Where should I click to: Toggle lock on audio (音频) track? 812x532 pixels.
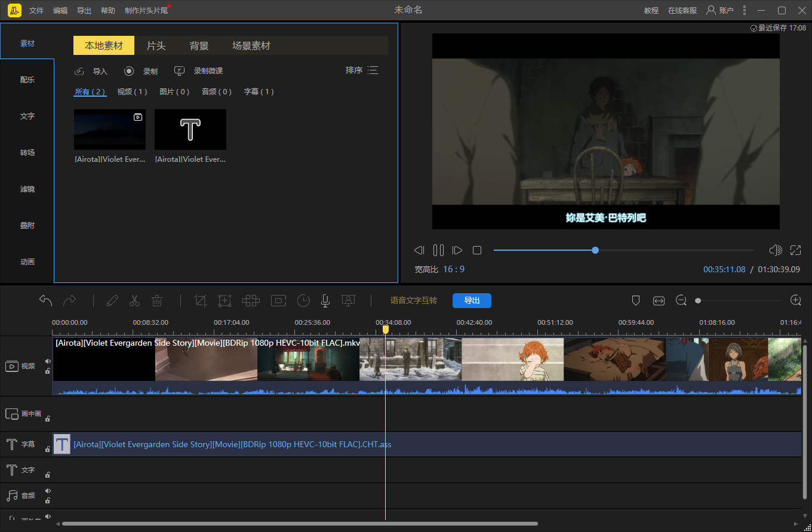tap(48, 500)
